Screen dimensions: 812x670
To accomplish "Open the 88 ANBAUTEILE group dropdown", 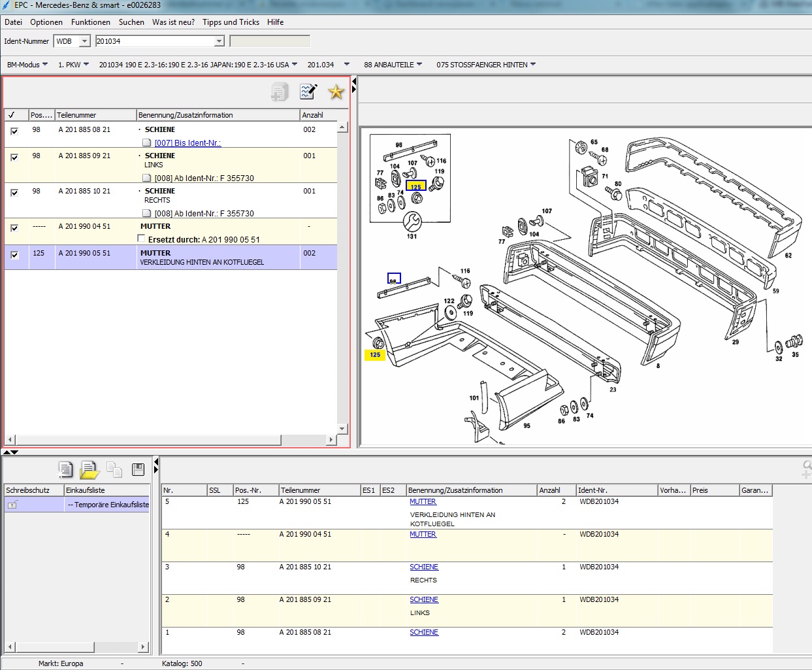I will click(393, 65).
